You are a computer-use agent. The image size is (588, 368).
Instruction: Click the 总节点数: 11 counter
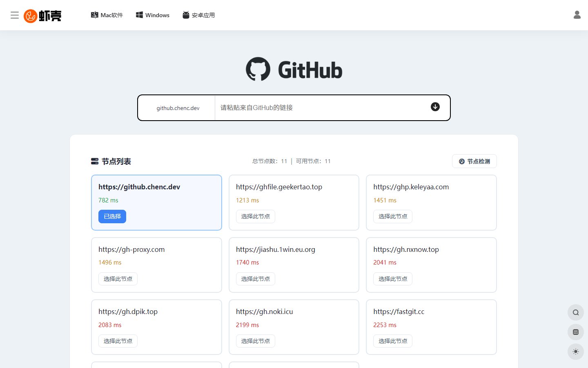pyautogui.click(x=269, y=161)
